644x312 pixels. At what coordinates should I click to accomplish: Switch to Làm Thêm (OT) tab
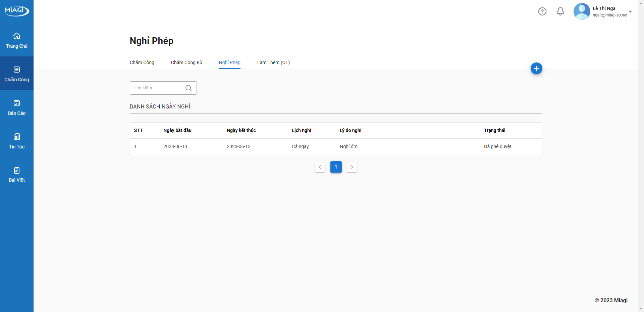coord(273,62)
